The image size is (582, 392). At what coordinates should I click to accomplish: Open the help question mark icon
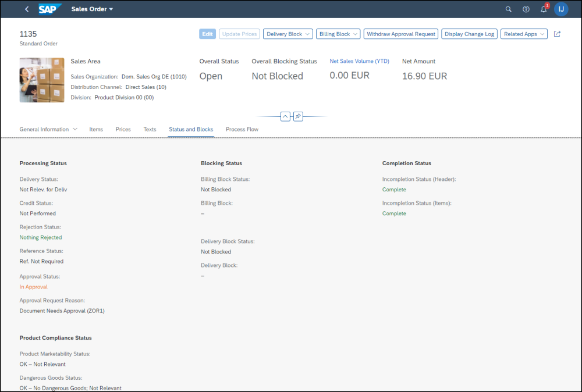(526, 9)
